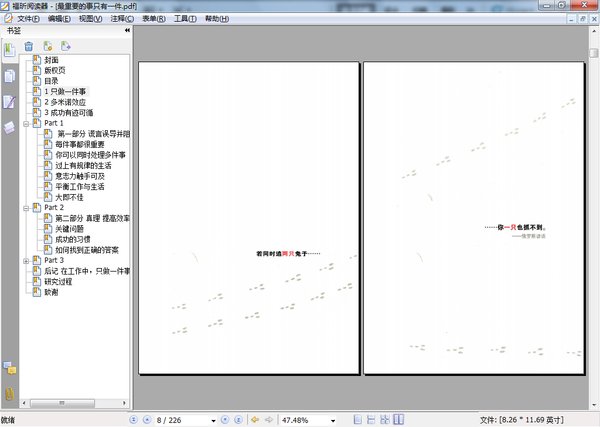Open the 编辑(E) menu
This screenshot has width=600, height=427.
pos(59,18)
